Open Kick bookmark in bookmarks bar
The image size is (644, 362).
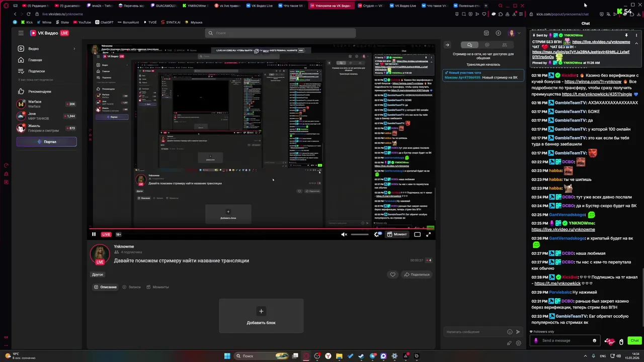click(27, 22)
